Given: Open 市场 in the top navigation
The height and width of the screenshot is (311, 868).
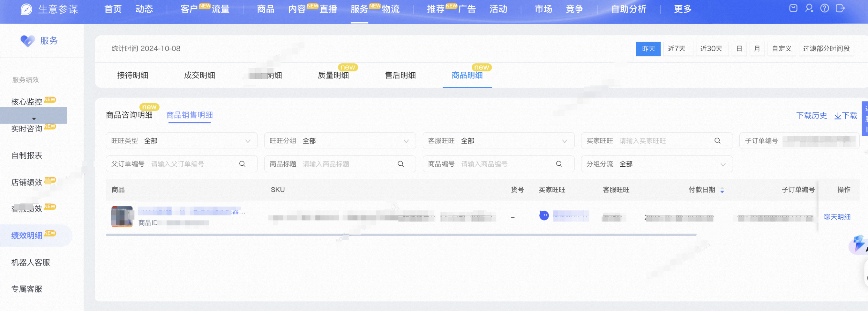Looking at the screenshot, I should [543, 9].
